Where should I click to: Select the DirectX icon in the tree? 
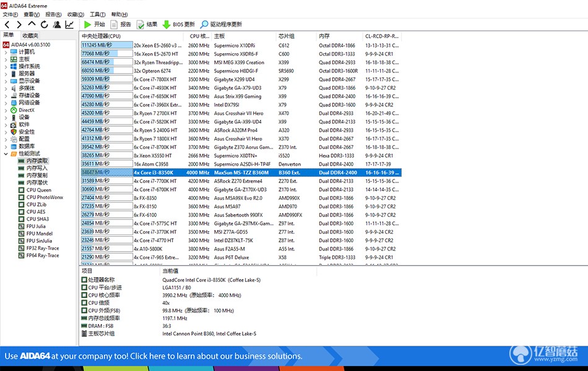click(14, 110)
